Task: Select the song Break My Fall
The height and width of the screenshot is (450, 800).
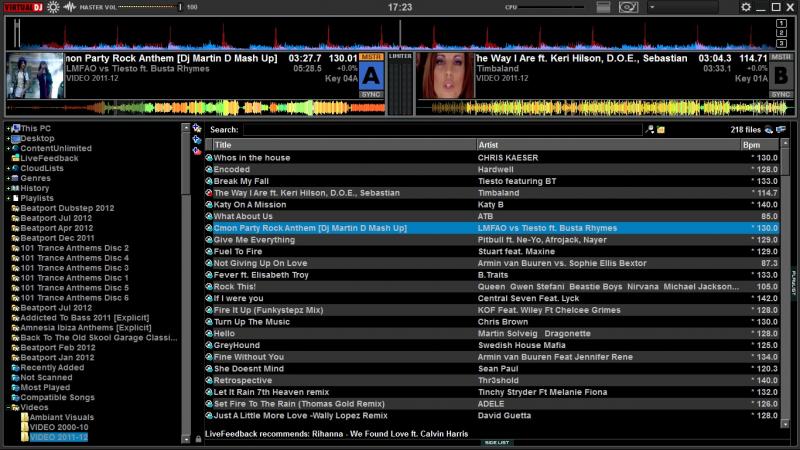Action: [x=492, y=181]
